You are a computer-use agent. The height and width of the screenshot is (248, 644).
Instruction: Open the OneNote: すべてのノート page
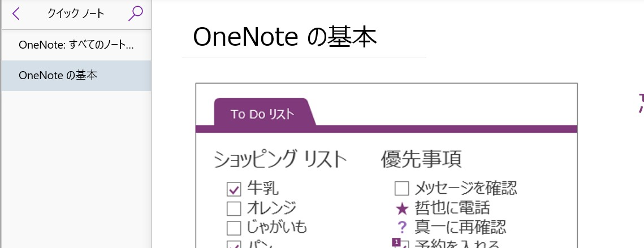pos(76,45)
